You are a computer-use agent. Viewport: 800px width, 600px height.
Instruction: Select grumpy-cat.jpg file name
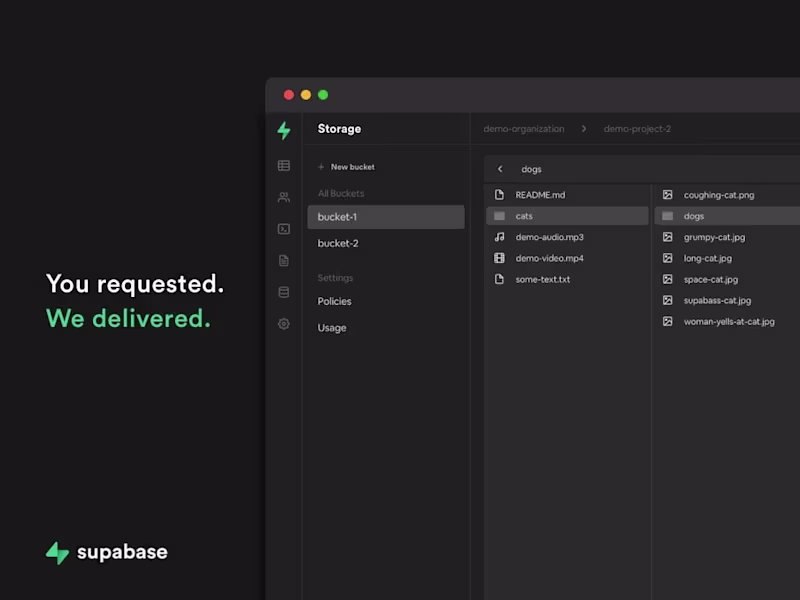pos(714,237)
